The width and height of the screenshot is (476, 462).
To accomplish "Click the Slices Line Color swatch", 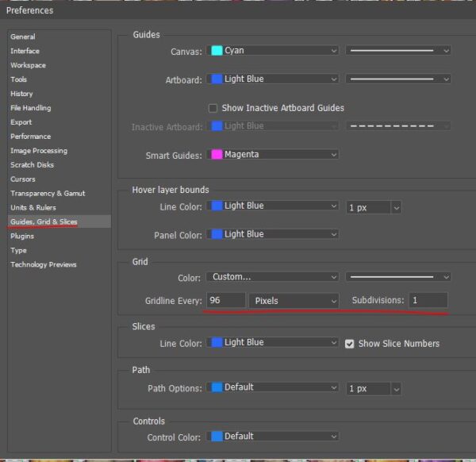I will pos(217,342).
